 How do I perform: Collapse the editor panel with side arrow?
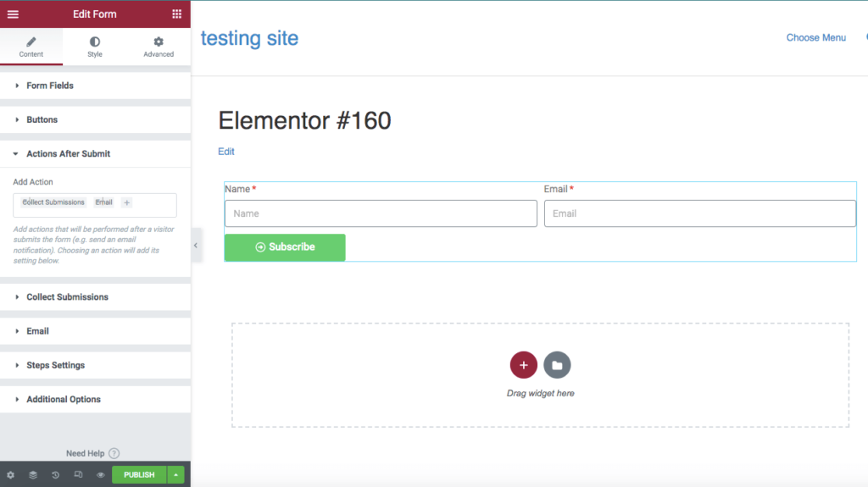click(x=195, y=246)
